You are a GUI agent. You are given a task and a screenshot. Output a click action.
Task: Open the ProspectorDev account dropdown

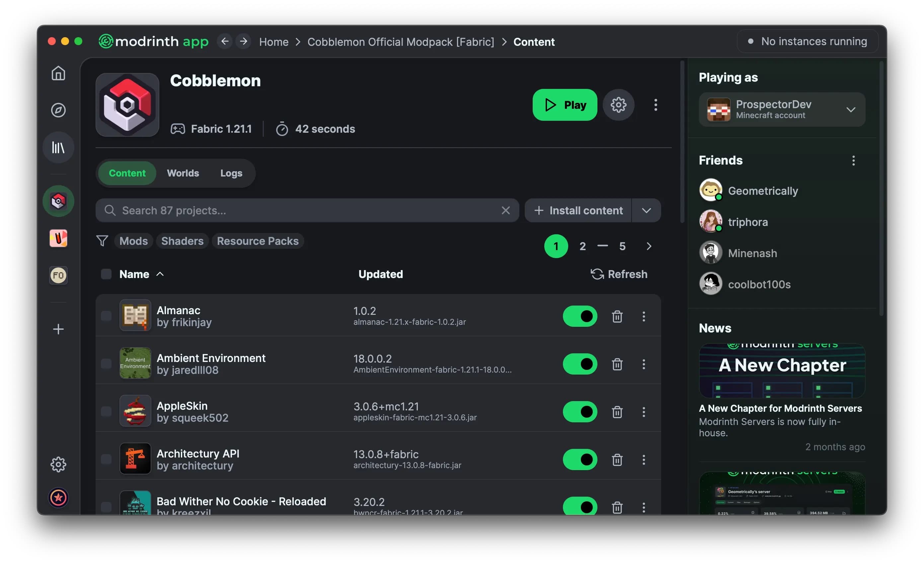782,109
